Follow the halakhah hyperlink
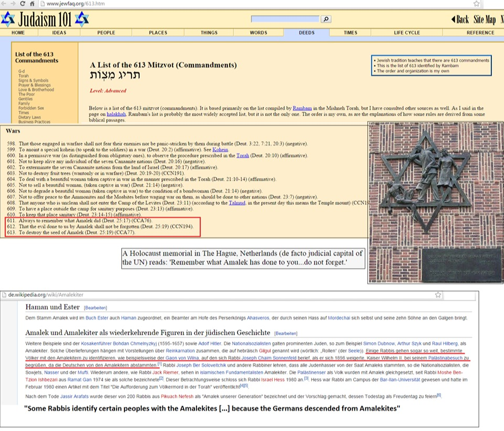 pos(116,114)
